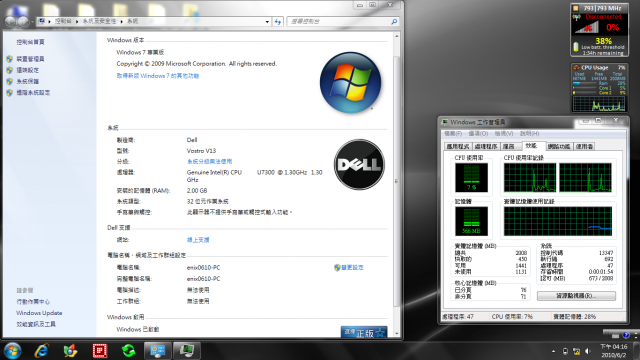Open the address bar history dropdown
Viewport: 640px width, 360px height.
(x=267, y=22)
